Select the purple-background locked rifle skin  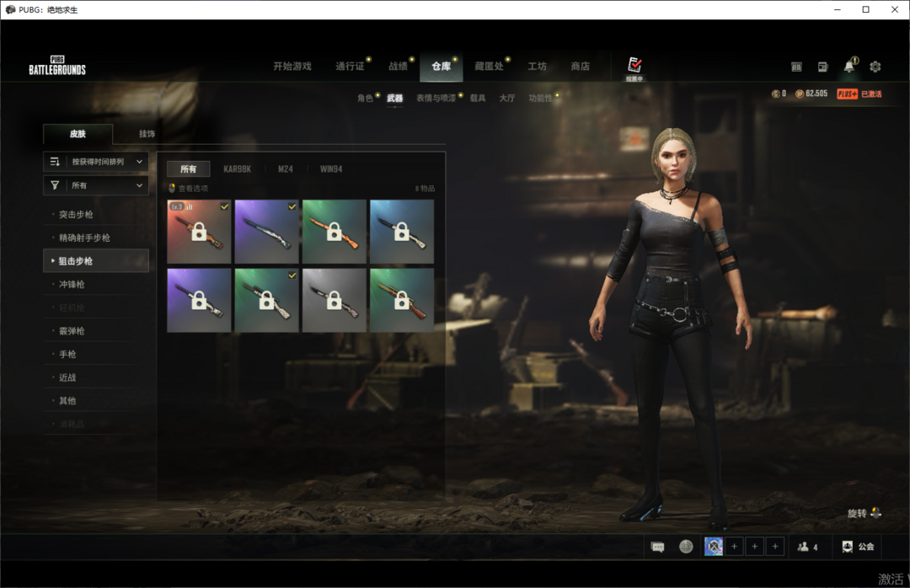pyautogui.click(x=199, y=300)
